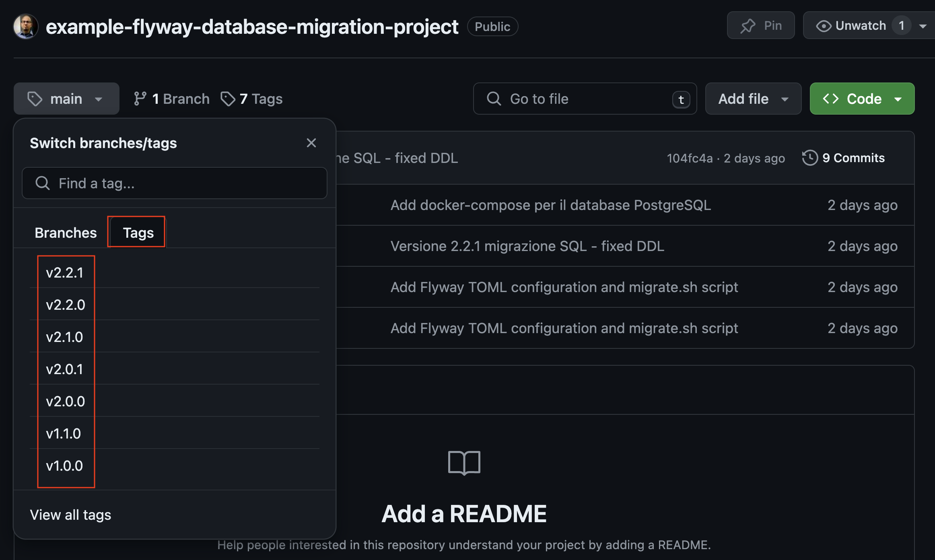This screenshot has height=560, width=935.
Task: Close the Switch branches/tags panel
Action: [311, 143]
